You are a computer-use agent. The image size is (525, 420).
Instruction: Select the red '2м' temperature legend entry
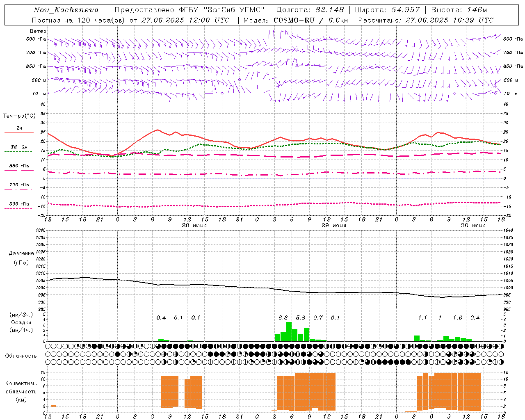tap(19, 128)
